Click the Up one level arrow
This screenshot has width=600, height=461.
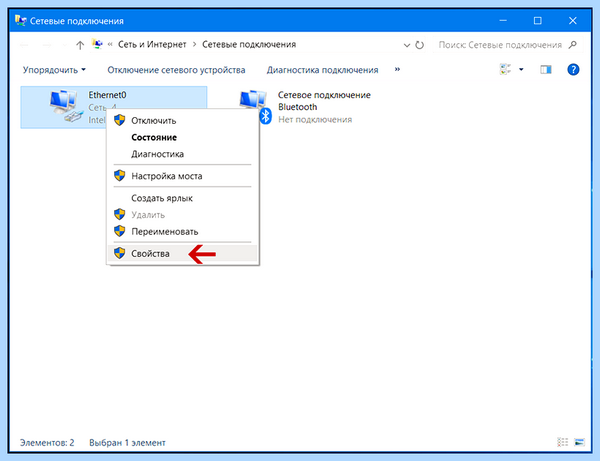pyautogui.click(x=80, y=45)
